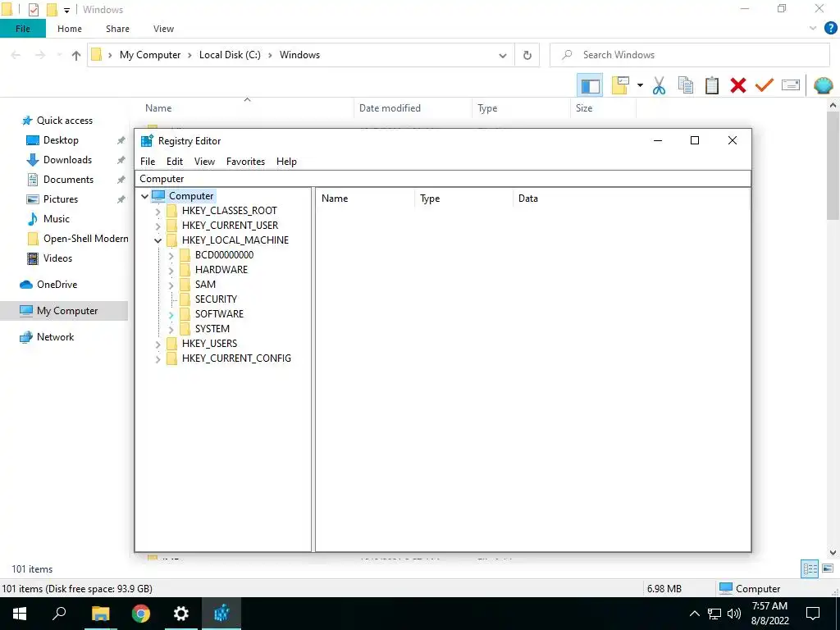
Task: Open Windows Start menu
Action: click(x=20, y=614)
